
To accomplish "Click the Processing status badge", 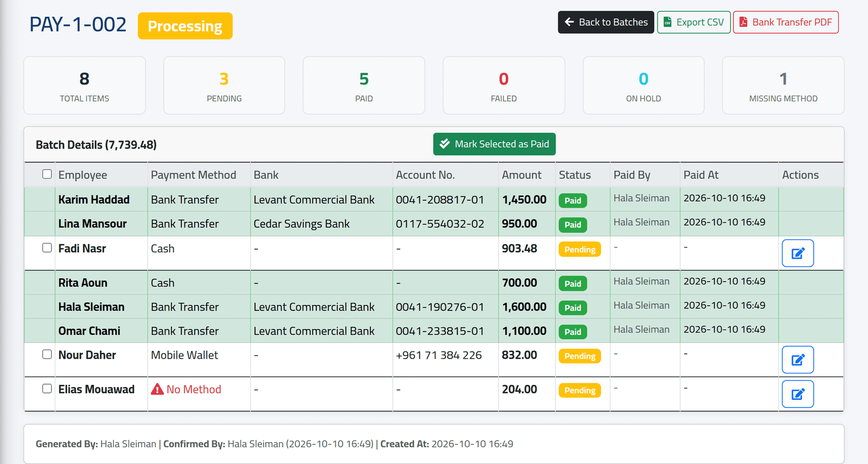I will (185, 26).
